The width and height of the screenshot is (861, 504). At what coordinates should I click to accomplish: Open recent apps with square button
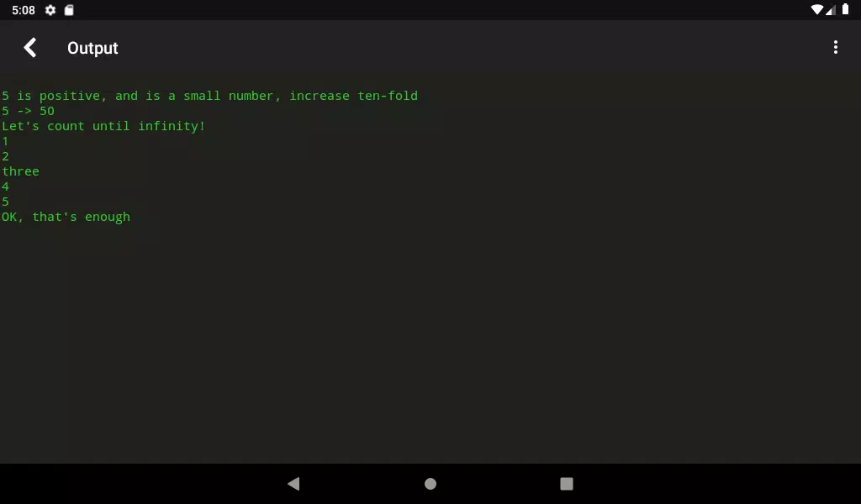pyautogui.click(x=566, y=484)
